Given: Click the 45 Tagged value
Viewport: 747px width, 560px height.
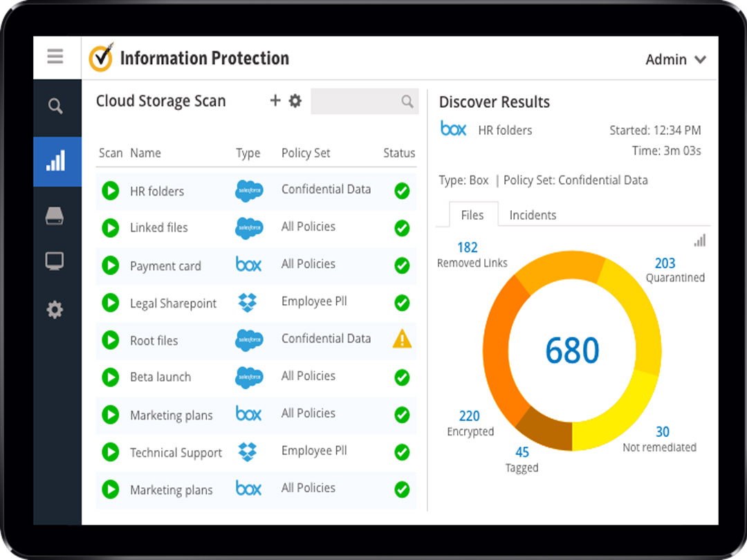Looking at the screenshot, I should pyautogui.click(x=522, y=452).
